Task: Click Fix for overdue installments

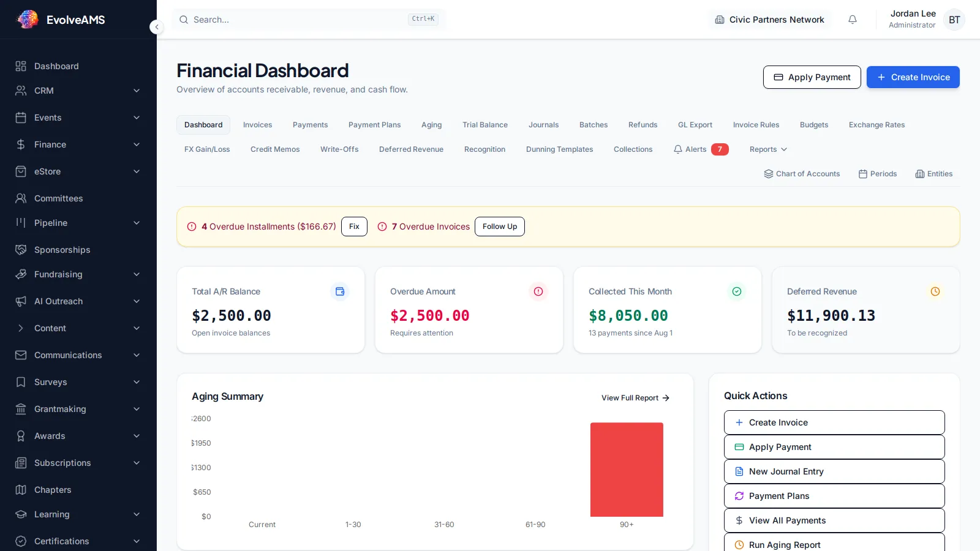Action: [x=354, y=227]
